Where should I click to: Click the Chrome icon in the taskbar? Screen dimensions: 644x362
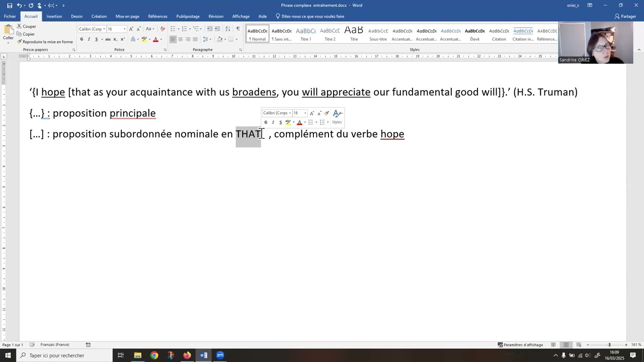tap(154, 355)
